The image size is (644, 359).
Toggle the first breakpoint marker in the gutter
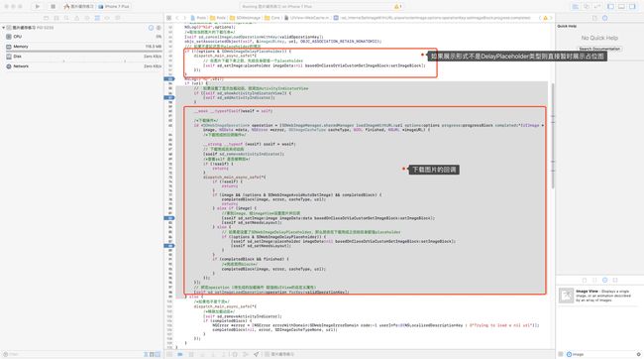(169, 78)
